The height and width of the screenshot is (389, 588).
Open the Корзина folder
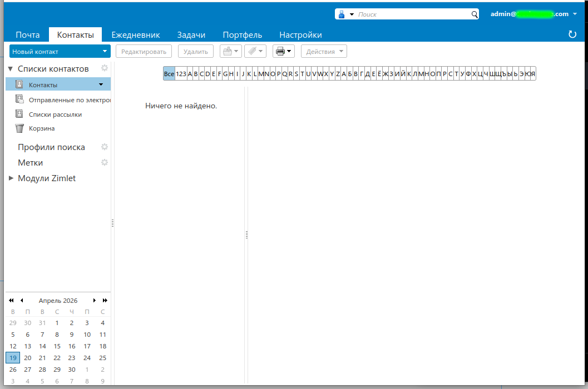tap(58, 128)
